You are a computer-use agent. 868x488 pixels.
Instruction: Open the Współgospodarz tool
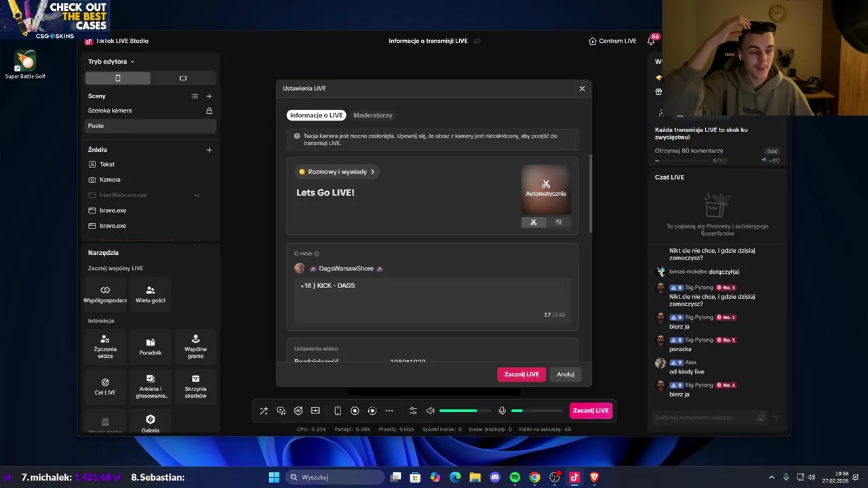pyautogui.click(x=105, y=293)
